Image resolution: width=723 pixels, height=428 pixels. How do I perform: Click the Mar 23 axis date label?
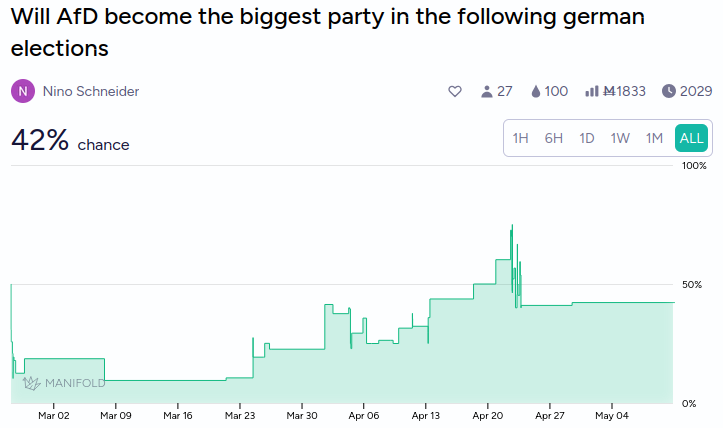pyautogui.click(x=240, y=416)
